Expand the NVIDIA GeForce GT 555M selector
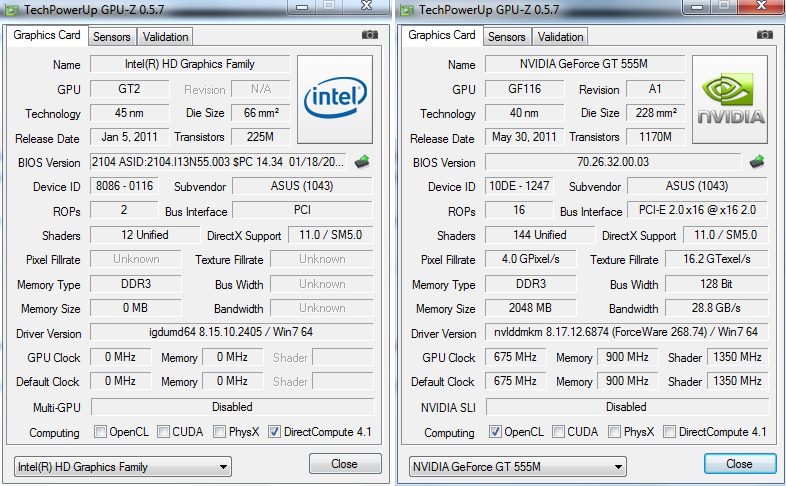This screenshot has height=486, width=786. click(x=517, y=466)
